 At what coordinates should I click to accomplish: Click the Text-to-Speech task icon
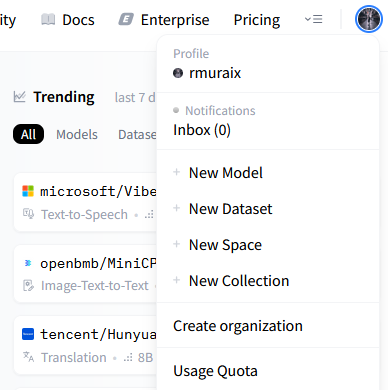(x=28, y=214)
